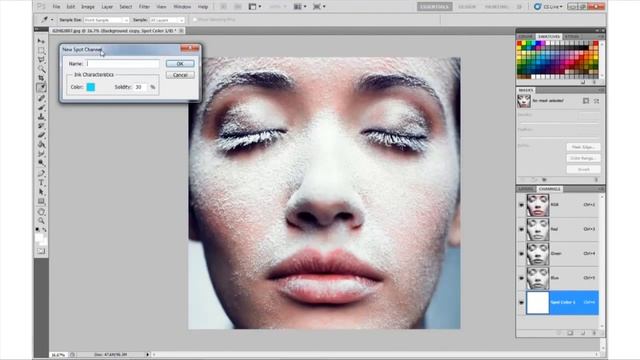Select the Eraser tool
This screenshot has width=640, height=360.
pyautogui.click(x=41, y=135)
